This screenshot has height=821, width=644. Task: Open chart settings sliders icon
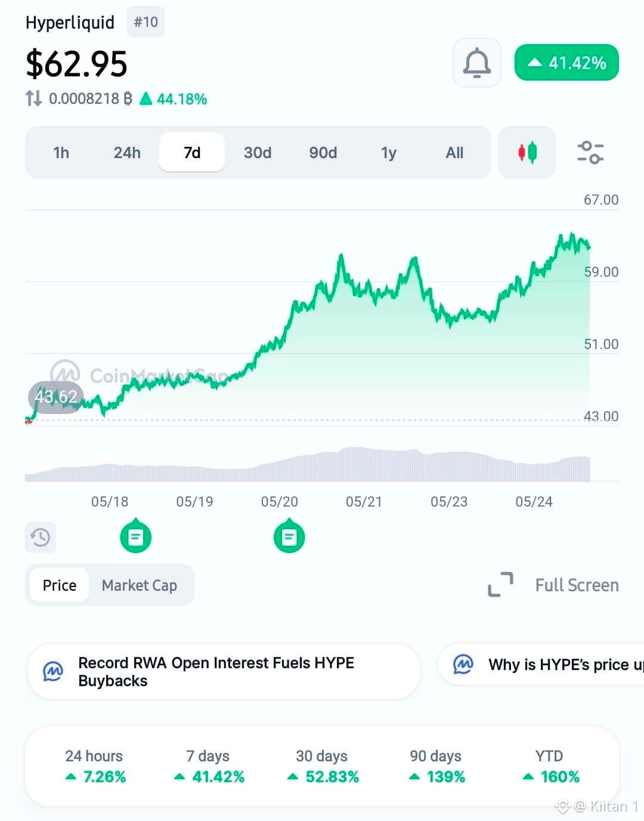590,152
